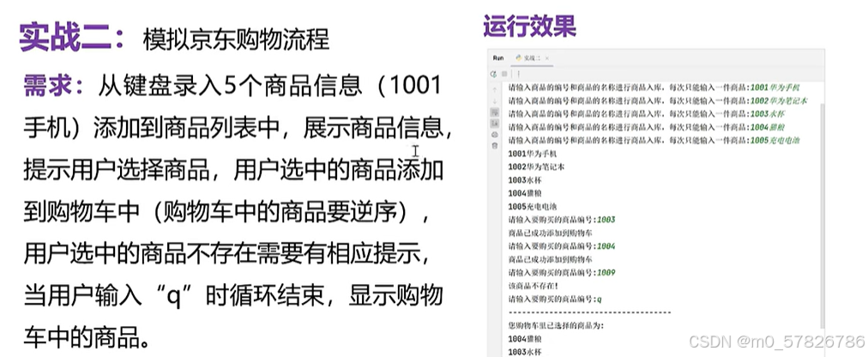Click prompt line 请输入要购买的商品编号:1003
The image size is (868, 357).
pyautogui.click(x=561, y=220)
